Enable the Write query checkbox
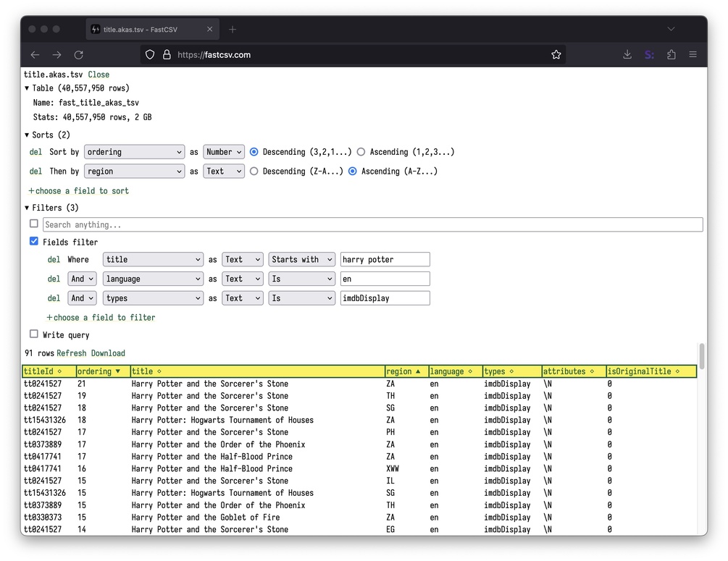 click(x=34, y=334)
